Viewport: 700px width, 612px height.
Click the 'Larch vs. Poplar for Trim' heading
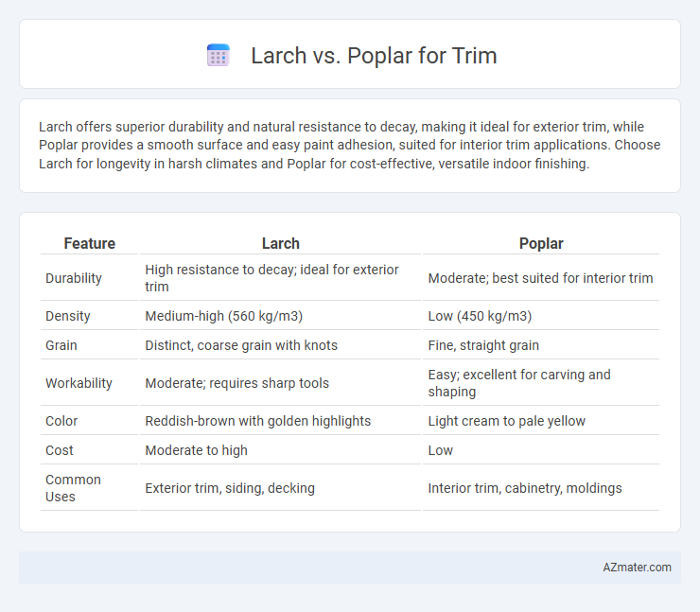tap(374, 56)
